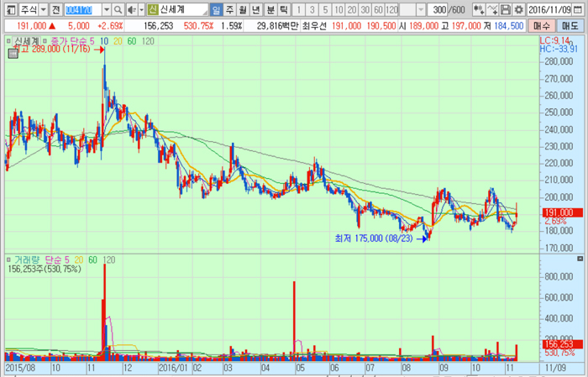Click the grid icon under 신세계 label
This screenshot has height=377, width=588.
click(13, 53)
